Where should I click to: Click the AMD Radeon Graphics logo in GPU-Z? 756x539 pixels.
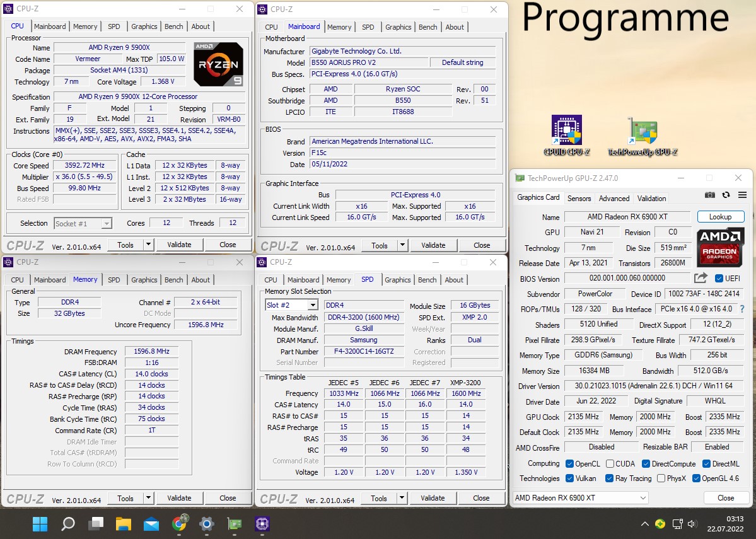coord(719,247)
